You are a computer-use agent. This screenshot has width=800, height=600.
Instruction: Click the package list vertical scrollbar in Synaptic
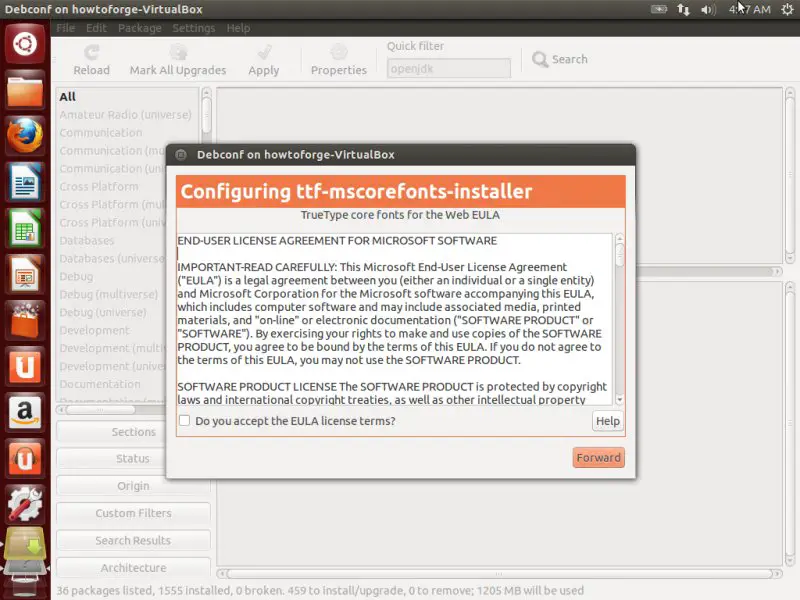790,176
